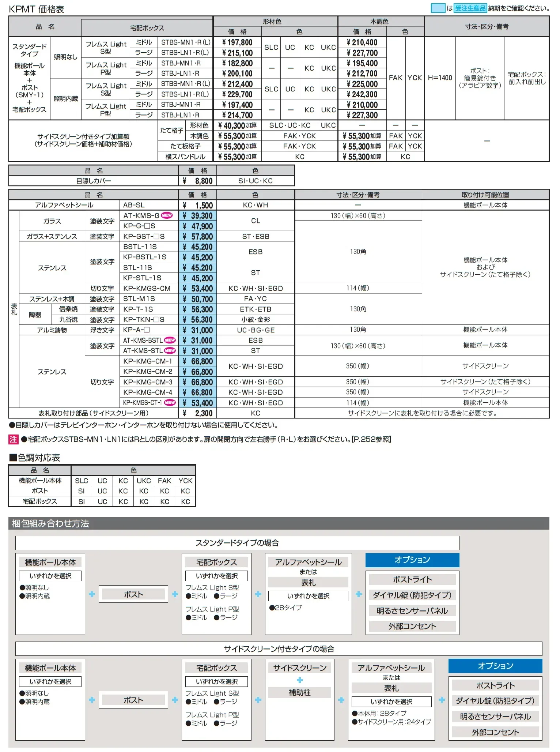Select the ¥242,300 wood-tone price
The image size is (560, 752).
click(362, 94)
